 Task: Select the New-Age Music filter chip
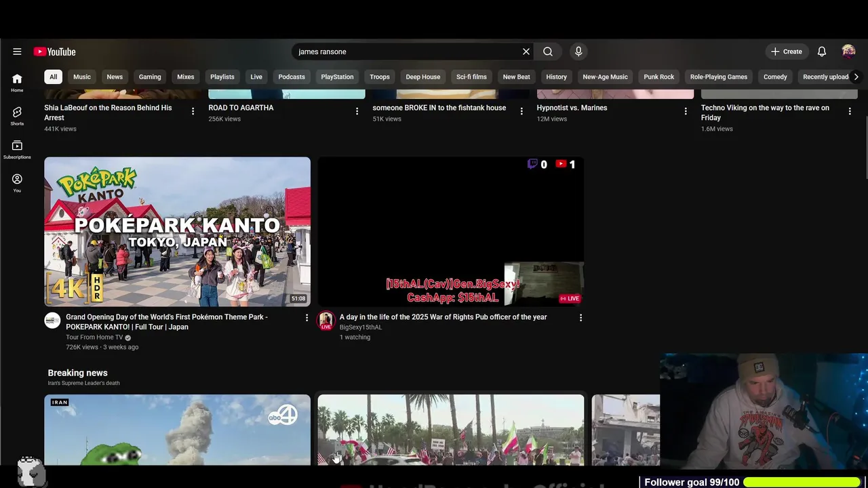pos(606,77)
